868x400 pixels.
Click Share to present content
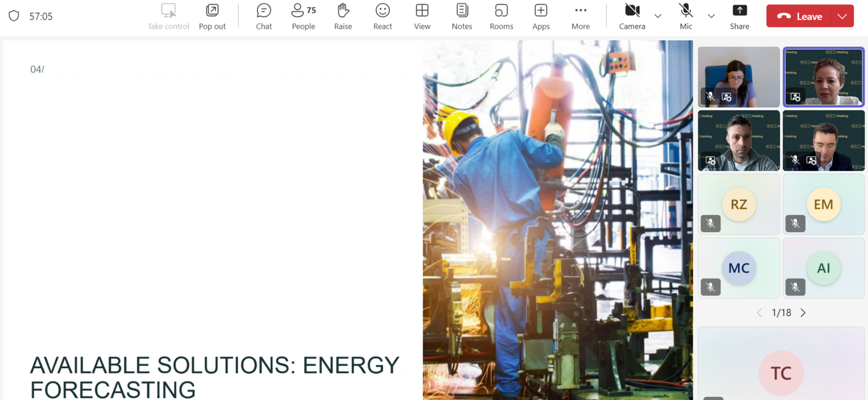(739, 16)
